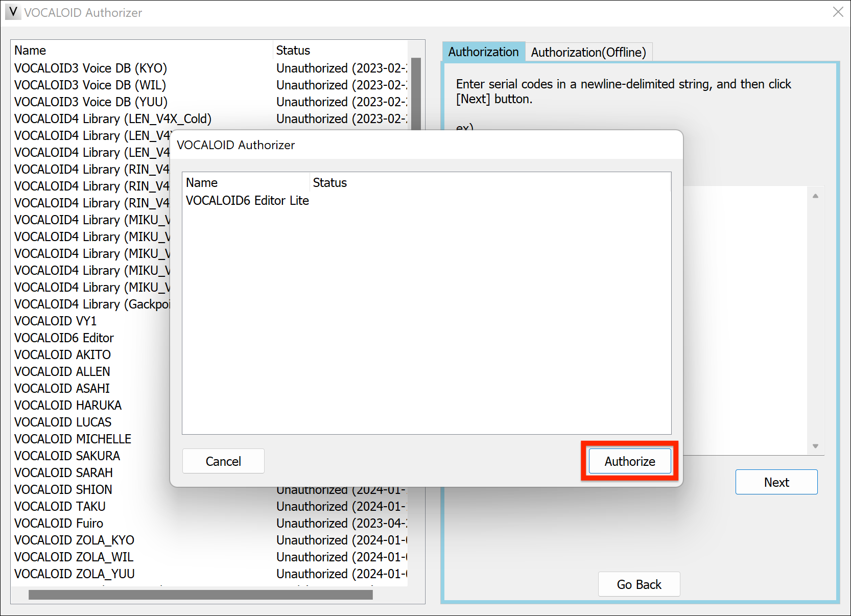Click the Go Back button
This screenshot has width=851, height=616.
click(639, 584)
